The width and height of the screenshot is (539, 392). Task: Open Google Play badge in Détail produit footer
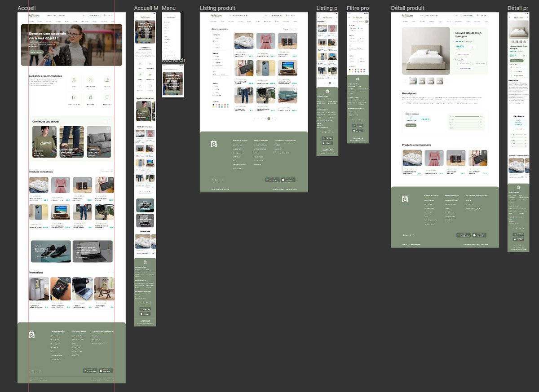463,235
